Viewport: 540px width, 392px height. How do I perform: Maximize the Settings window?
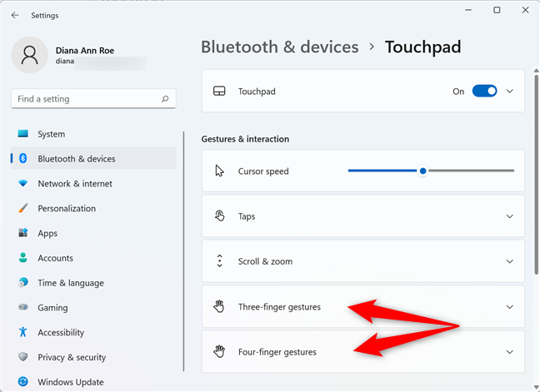pyautogui.click(x=497, y=10)
